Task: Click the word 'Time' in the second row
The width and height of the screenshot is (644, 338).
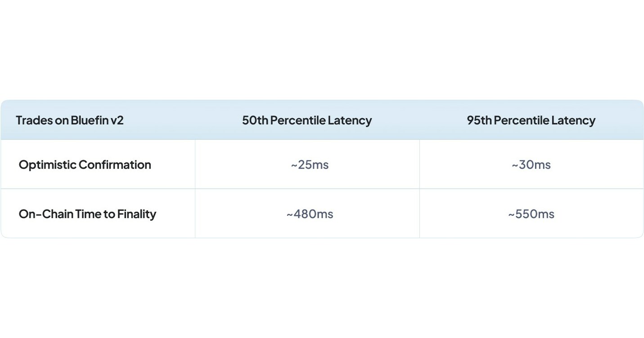Action: 88,214
